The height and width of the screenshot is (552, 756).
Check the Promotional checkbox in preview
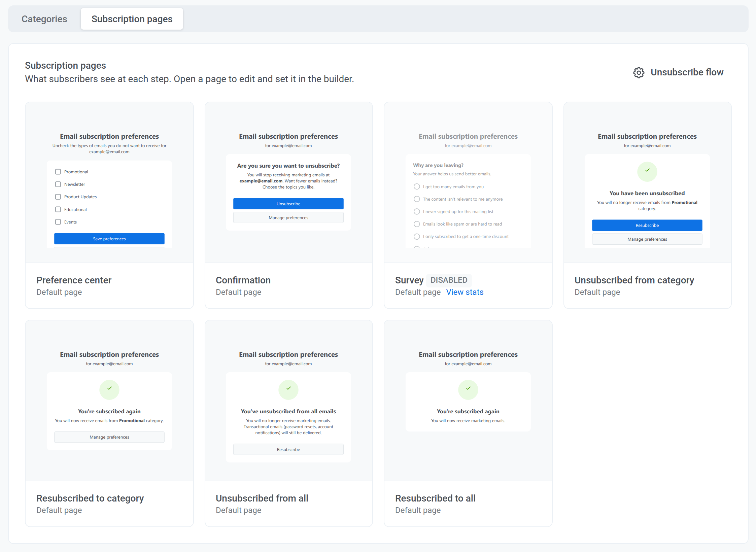pyautogui.click(x=58, y=172)
